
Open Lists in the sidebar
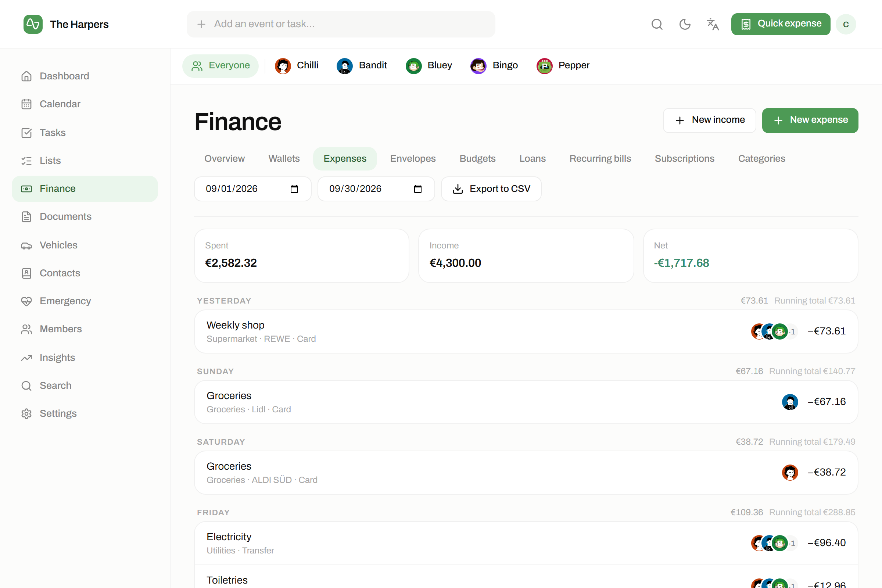tap(85, 161)
